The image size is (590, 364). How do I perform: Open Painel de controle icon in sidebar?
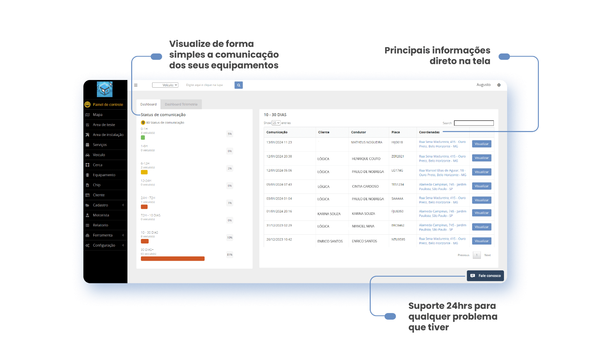click(x=87, y=104)
